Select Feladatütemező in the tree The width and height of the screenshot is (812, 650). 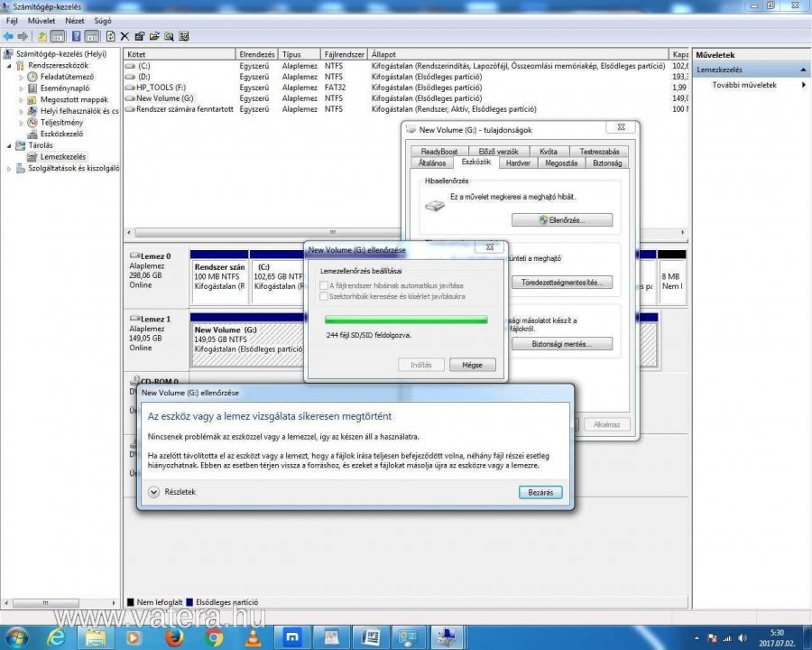point(67,77)
